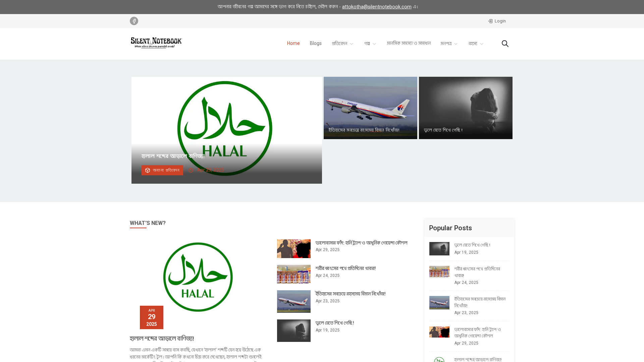This screenshot has height=362, width=644.
Task: Click the APR 29 2025 date badge
Action: 152,317
